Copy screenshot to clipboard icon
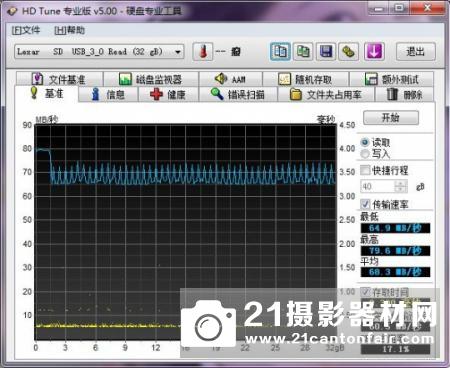Viewport: 450px width, 368px height. pyautogui.click(x=303, y=52)
